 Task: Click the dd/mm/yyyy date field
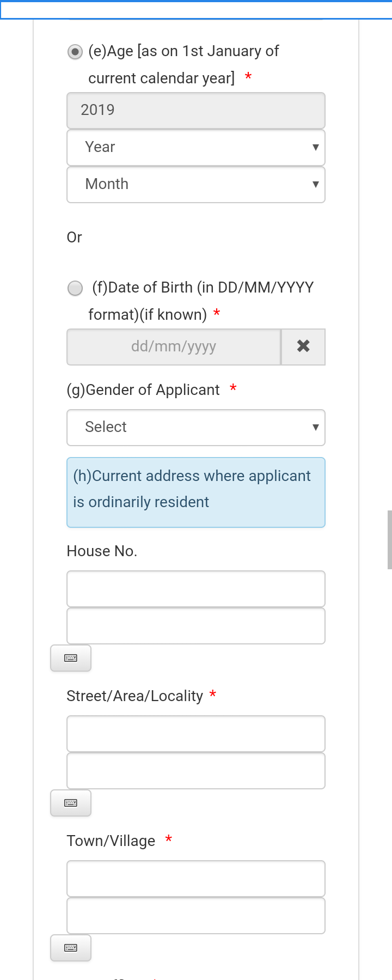point(174,346)
